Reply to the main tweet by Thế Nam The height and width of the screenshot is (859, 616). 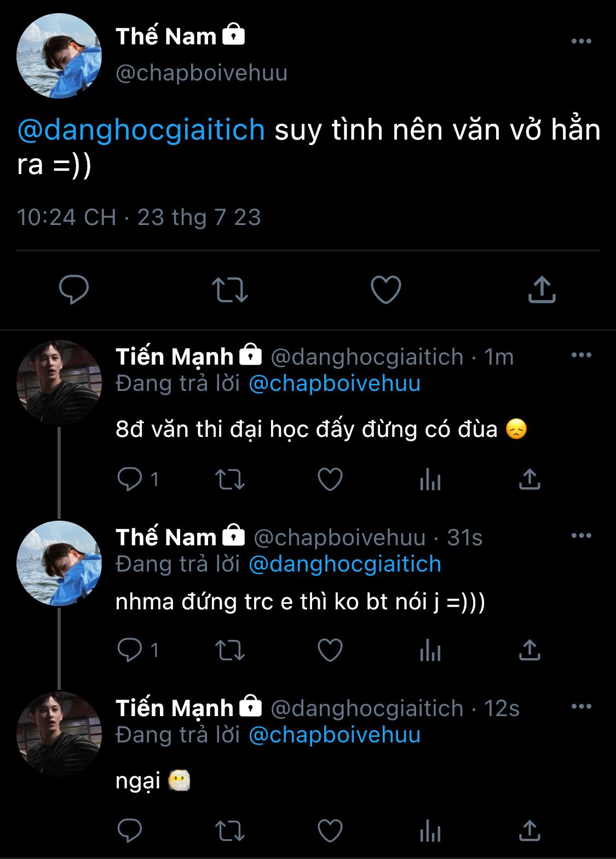pos(74,290)
